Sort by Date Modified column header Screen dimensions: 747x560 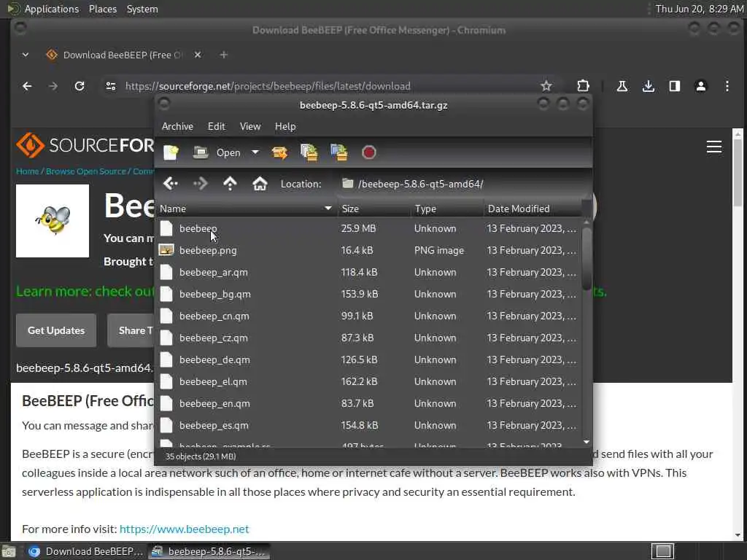coord(533,209)
